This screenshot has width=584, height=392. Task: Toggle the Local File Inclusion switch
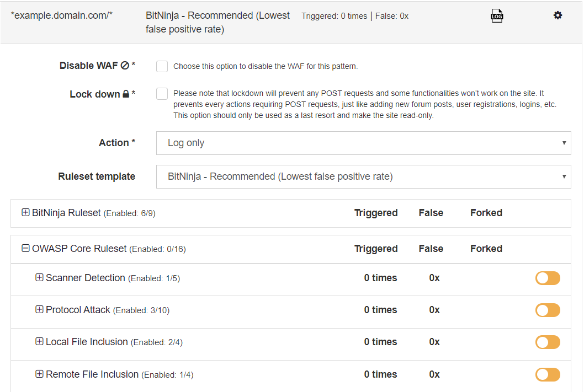[x=548, y=342]
